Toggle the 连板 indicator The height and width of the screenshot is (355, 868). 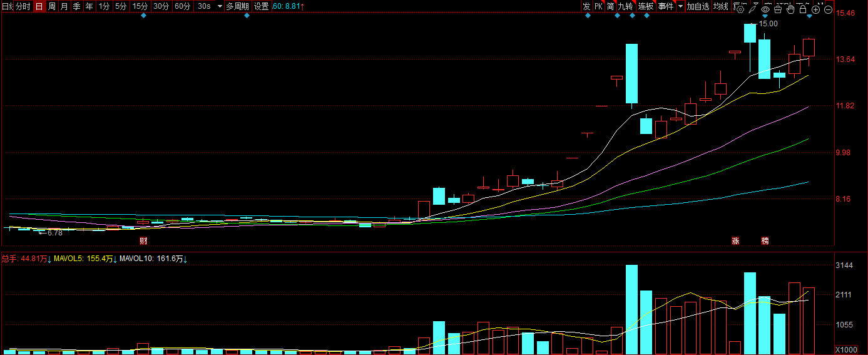646,6
